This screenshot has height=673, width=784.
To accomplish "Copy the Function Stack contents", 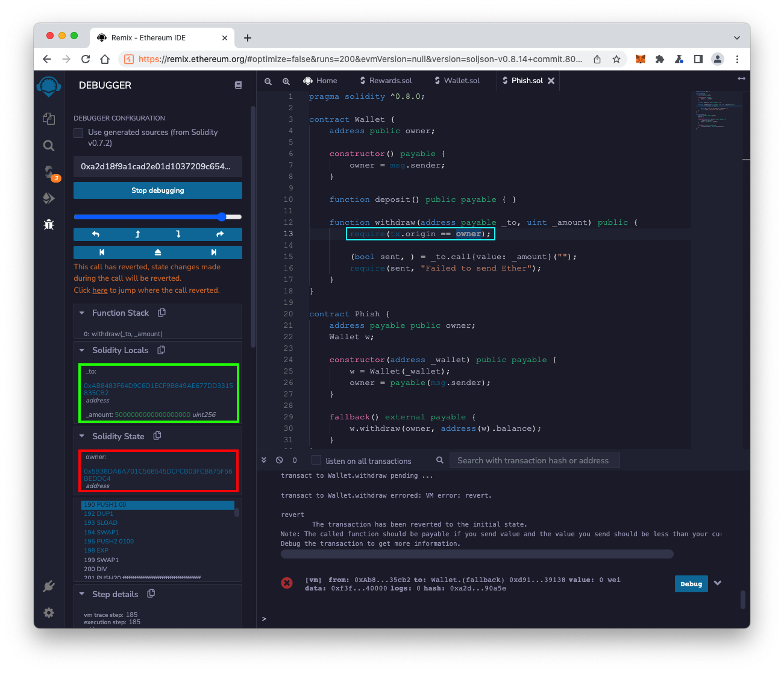I will (x=162, y=313).
